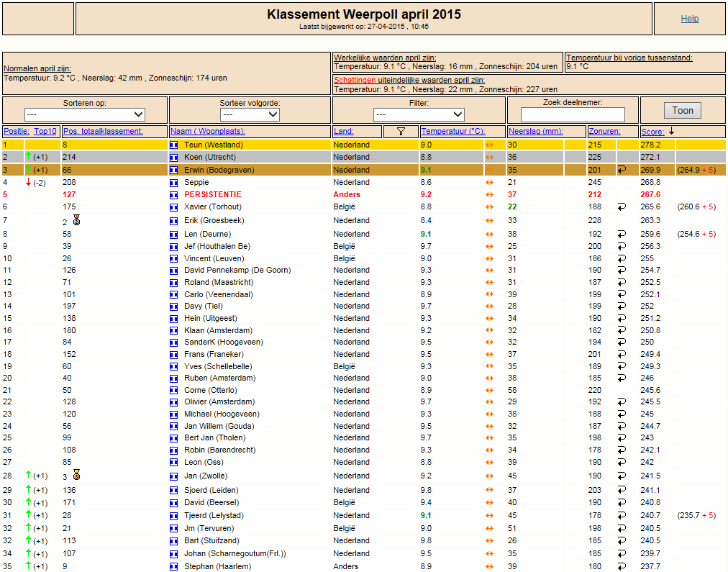Click the medal icon in Erik (Groesbeek) row
Viewport: 728px width, 572px height.
pyautogui.click(x=76, y=220)
